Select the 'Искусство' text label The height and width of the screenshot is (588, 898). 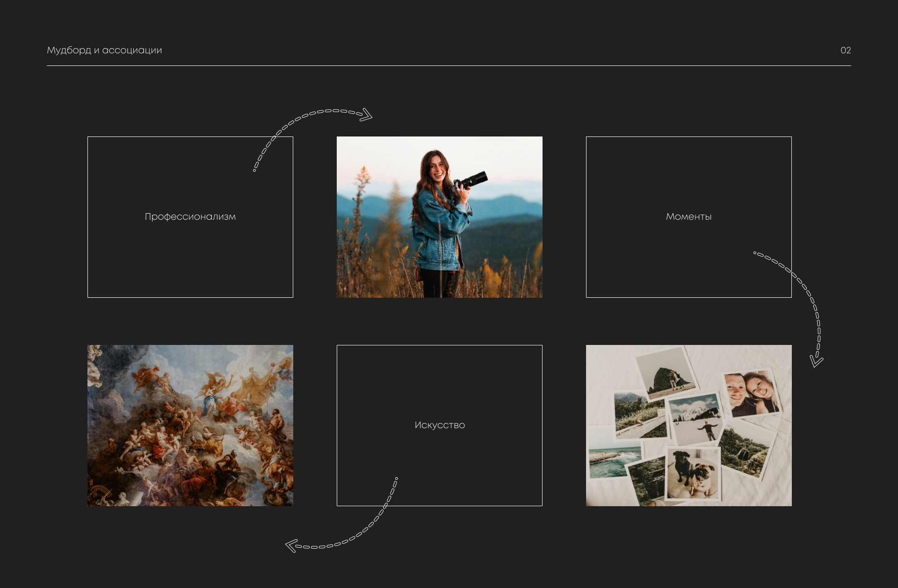click(440, 425)
